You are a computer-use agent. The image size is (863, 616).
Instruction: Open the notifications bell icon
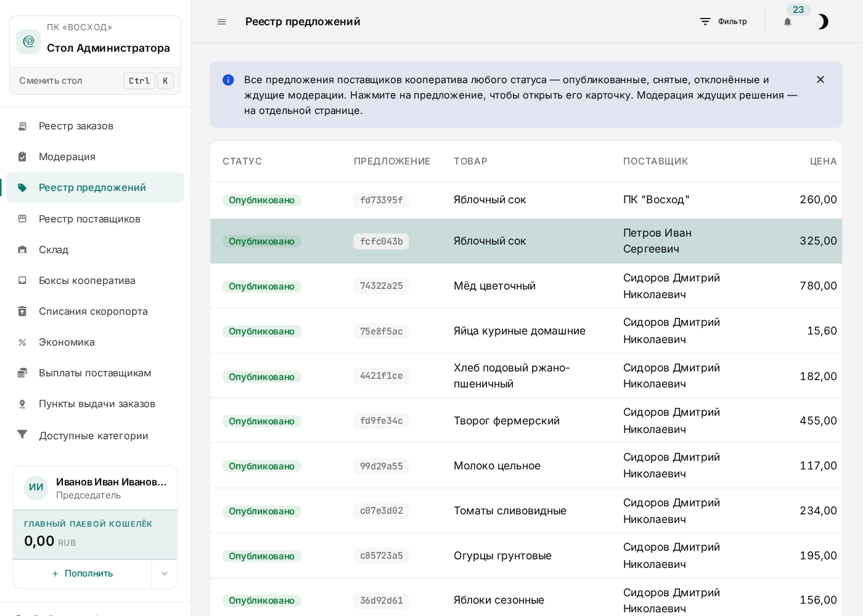pyautogui.click(x=788, y=22)
